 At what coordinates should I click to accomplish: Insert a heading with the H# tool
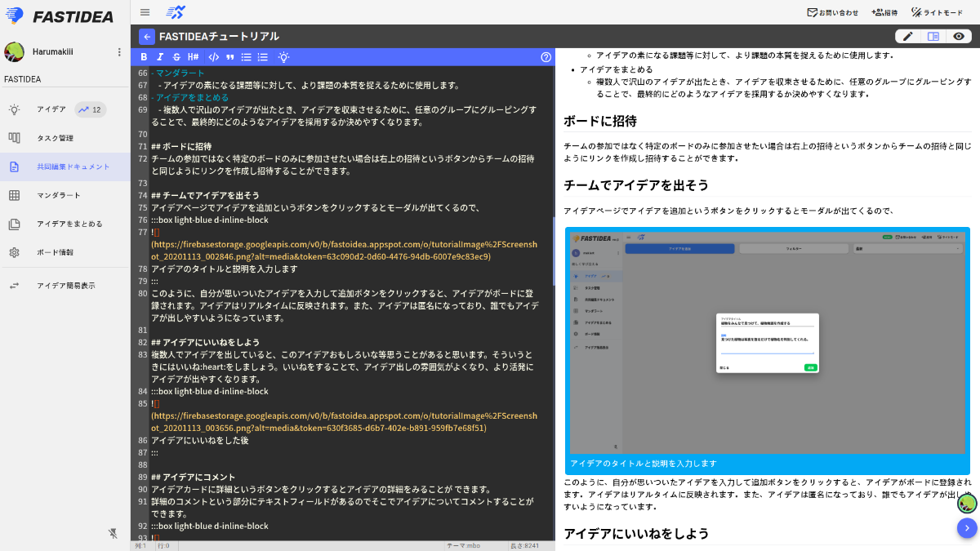194,57
